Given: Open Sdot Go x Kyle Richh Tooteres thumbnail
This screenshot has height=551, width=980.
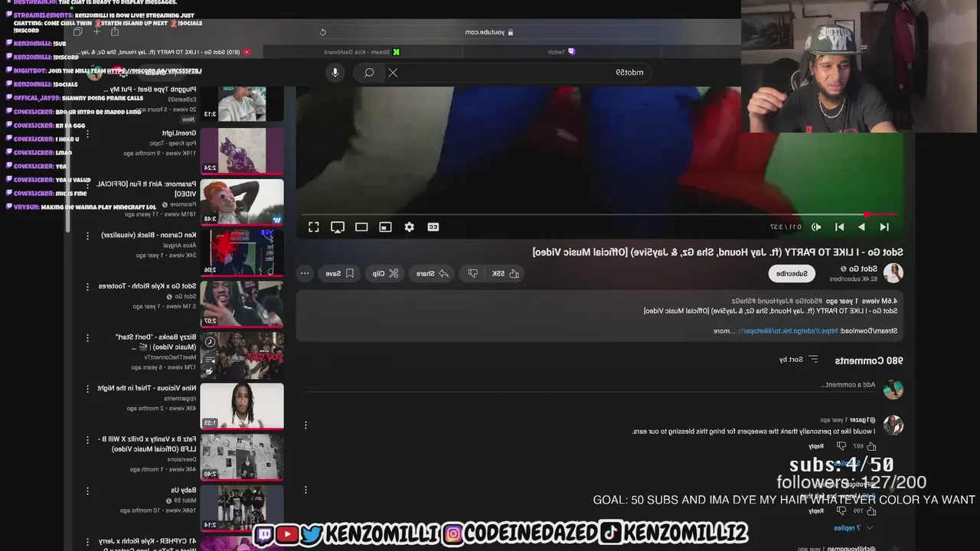Looking at the screenshot, I should coord(242,304).
